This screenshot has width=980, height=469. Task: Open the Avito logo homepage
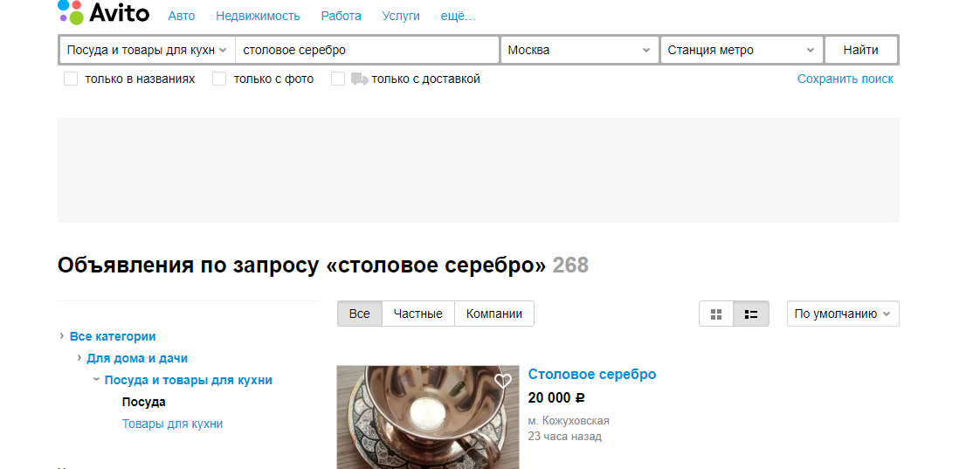coord(104,12)
